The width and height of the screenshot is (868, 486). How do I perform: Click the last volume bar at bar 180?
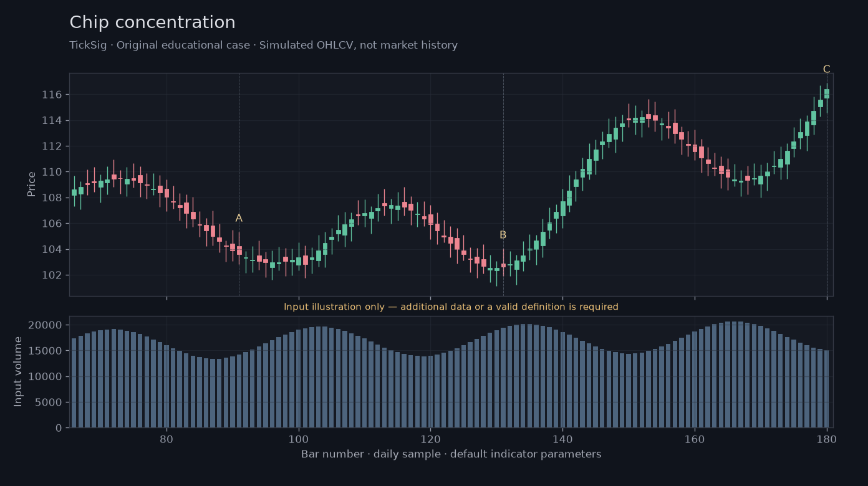827,389
